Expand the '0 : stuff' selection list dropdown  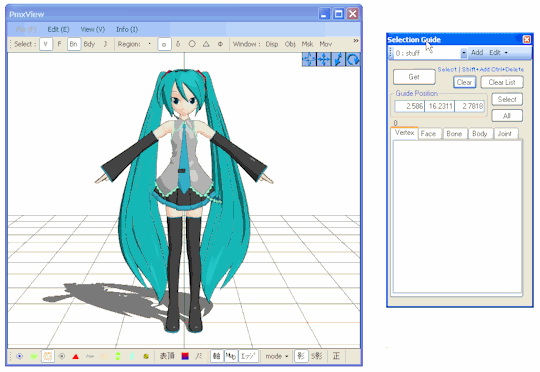point(464,53)
